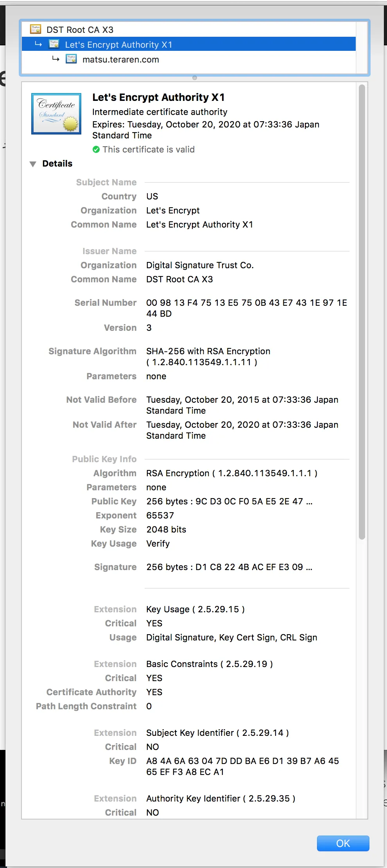Click the Subject Organization value Let's Encrypt

pos(173,210)
